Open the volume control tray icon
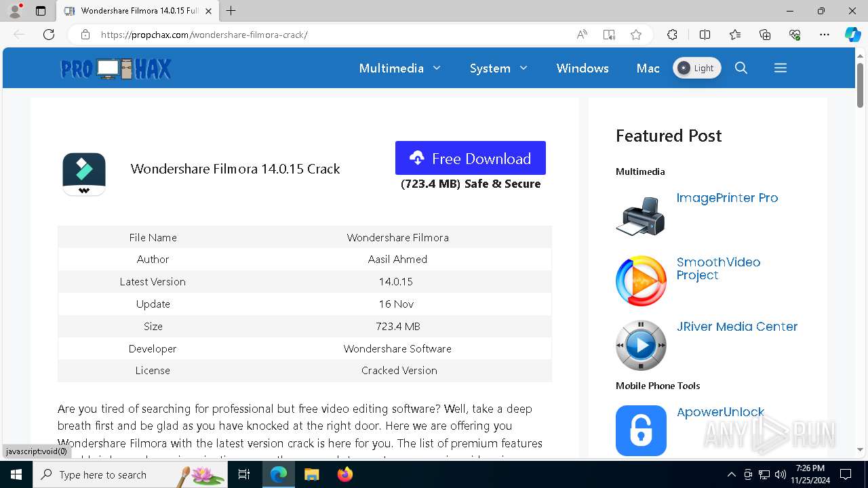The width and height of the screenshot is (868, 488). (x=781, y=474)
